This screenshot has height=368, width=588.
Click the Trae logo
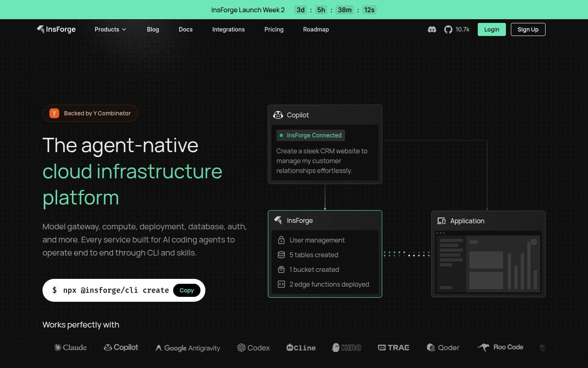394,348
